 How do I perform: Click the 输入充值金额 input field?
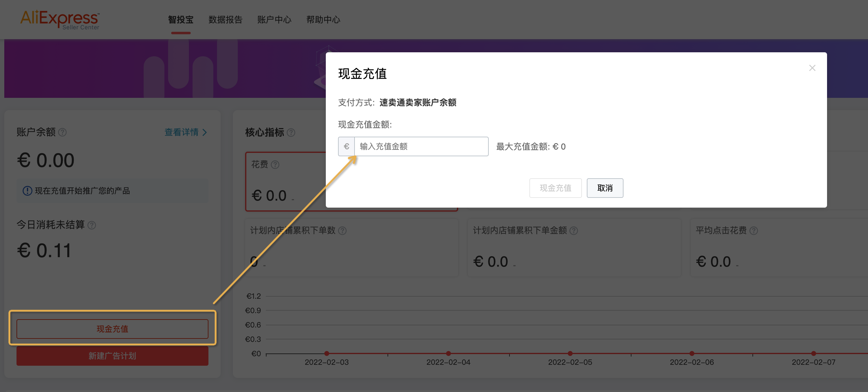[x=421, y=146]
